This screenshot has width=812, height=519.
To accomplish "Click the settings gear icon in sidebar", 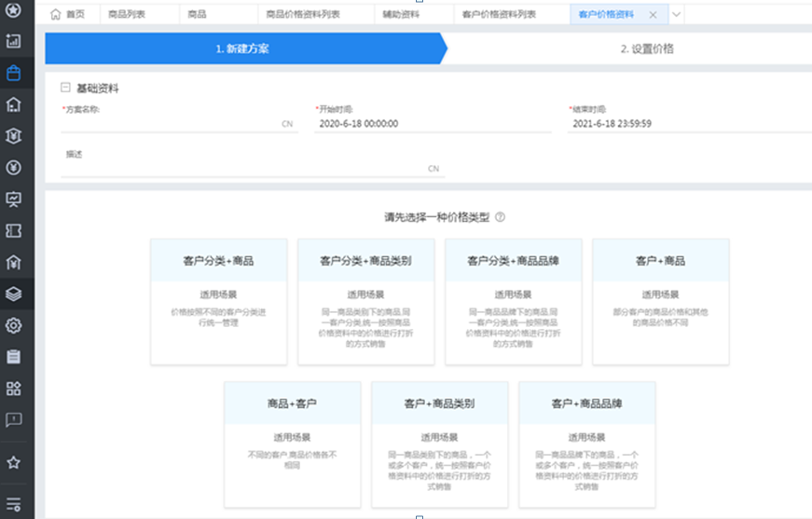I will point(14,325).
